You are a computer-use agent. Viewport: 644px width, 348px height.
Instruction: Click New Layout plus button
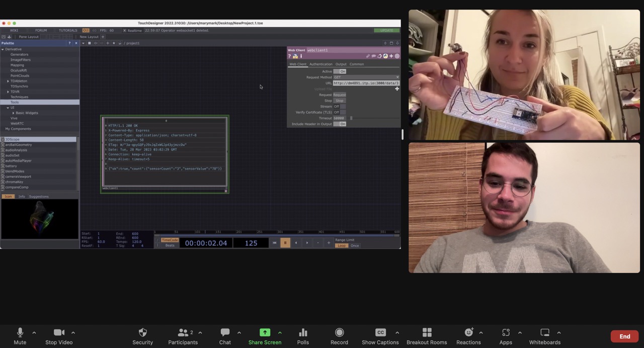pos(103,37)
